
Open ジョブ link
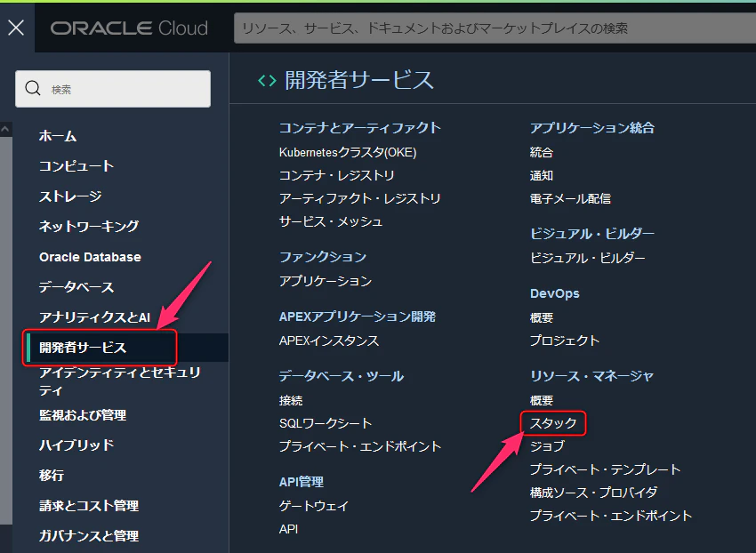(547, 446)
